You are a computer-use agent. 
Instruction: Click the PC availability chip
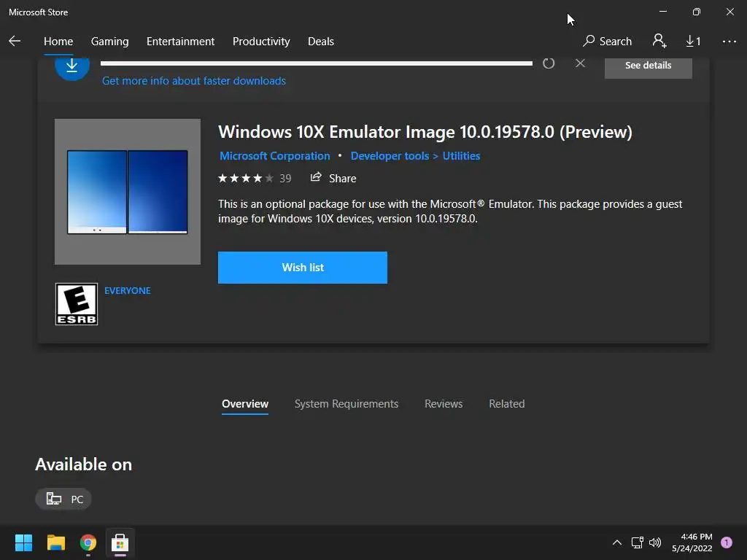63,499
